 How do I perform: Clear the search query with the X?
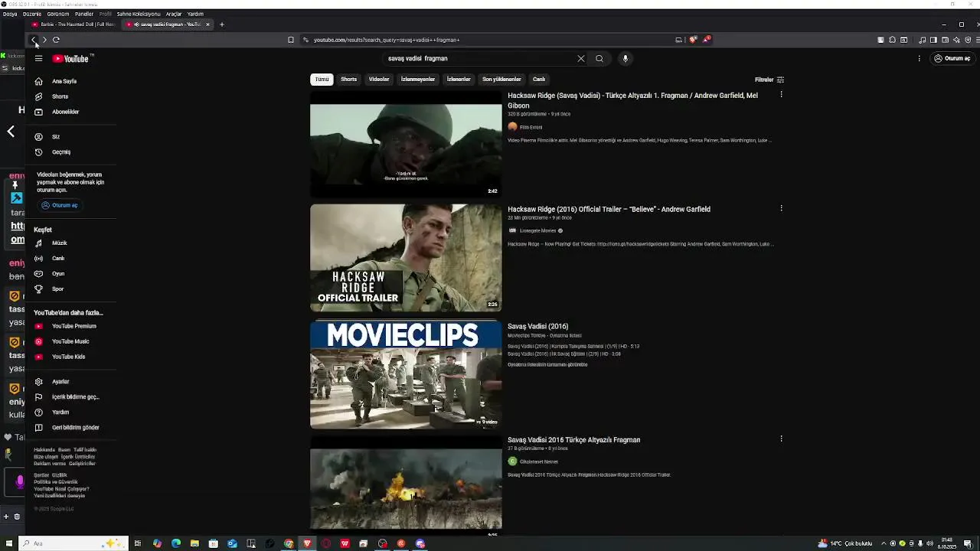581,58
